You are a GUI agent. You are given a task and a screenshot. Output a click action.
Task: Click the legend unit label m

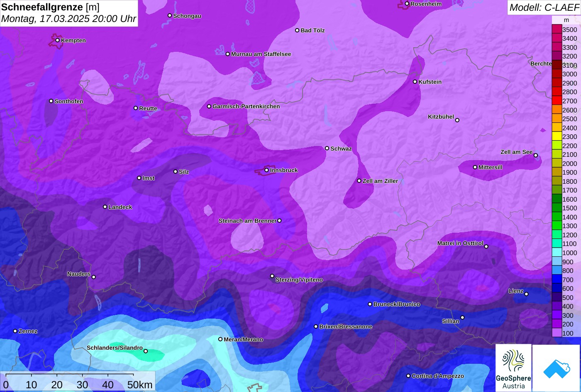coord(566,20)
